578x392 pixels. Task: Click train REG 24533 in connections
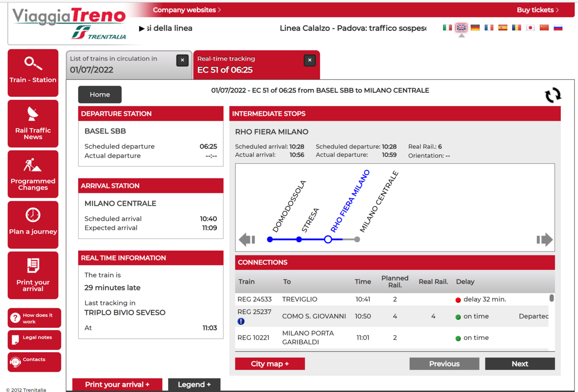coord(255,299)
